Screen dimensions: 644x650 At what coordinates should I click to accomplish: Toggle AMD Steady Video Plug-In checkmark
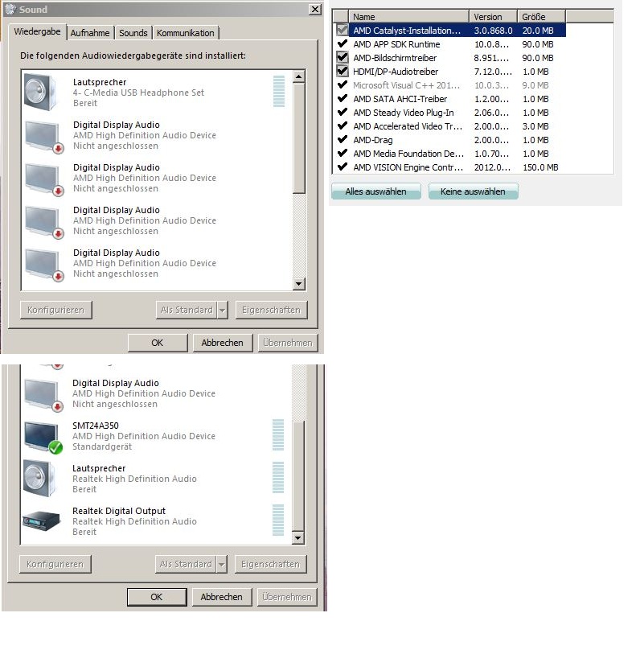coord(343,112)
